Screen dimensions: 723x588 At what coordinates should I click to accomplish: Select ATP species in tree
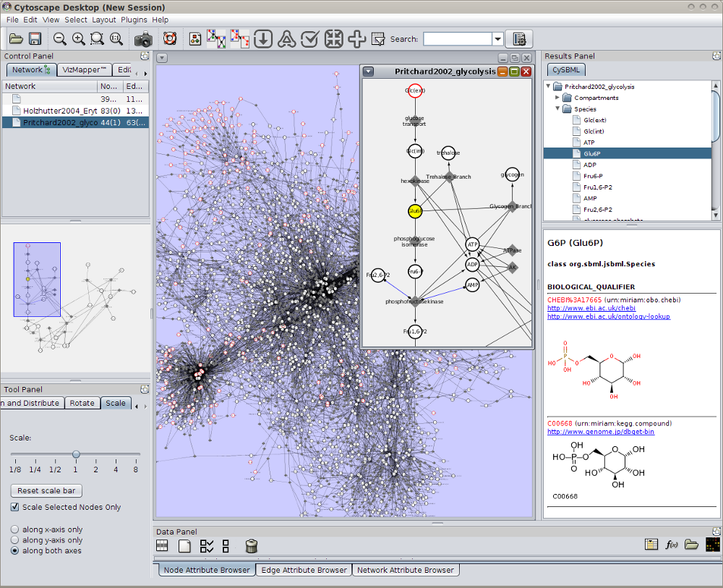tap(589, 142)
